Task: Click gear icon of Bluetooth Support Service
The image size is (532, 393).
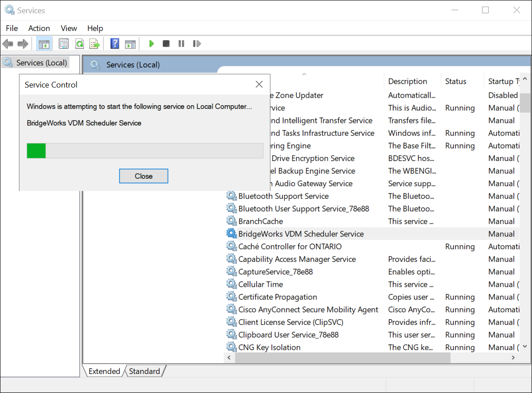Action: coord(232,196)
